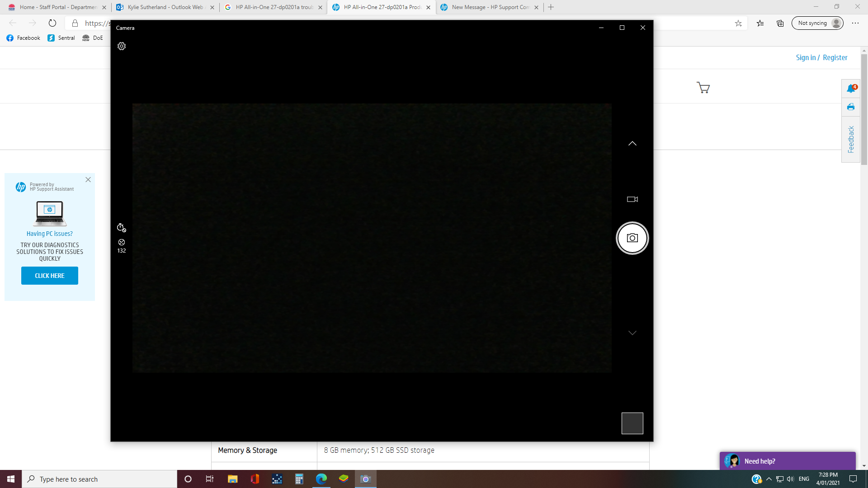
Task: Select the printer icon in the right sidebar
Action: (x=850, y=107)
